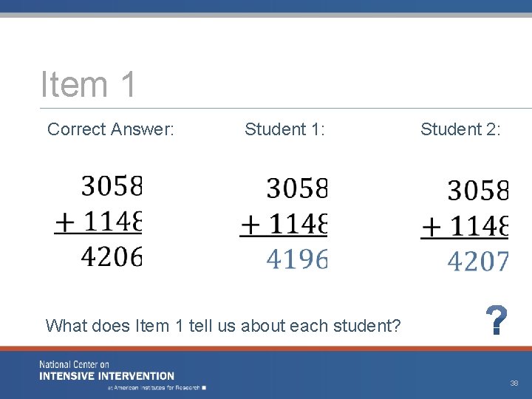532x399 pixels.
Task: Select the correct answer sum 4206
Action: click(x=111, y=256)
